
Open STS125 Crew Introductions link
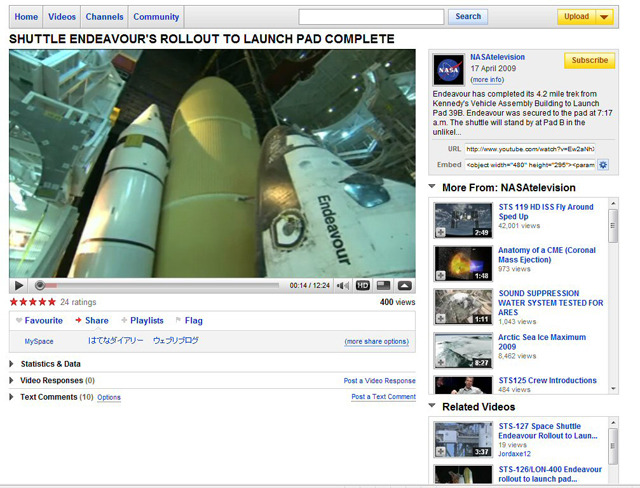pyautogui.click(x=547, y=380)
